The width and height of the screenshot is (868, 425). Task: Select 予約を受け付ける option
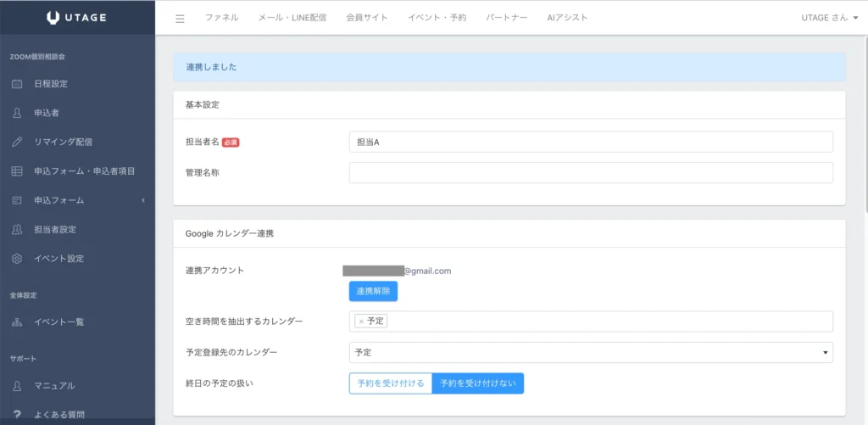click(x=391, y=383)
